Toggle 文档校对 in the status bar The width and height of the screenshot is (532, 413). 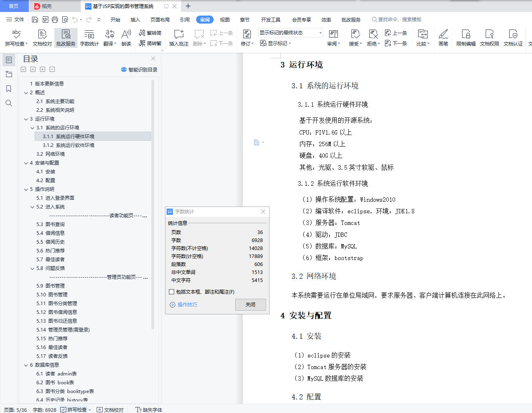(x=110, y=410)
